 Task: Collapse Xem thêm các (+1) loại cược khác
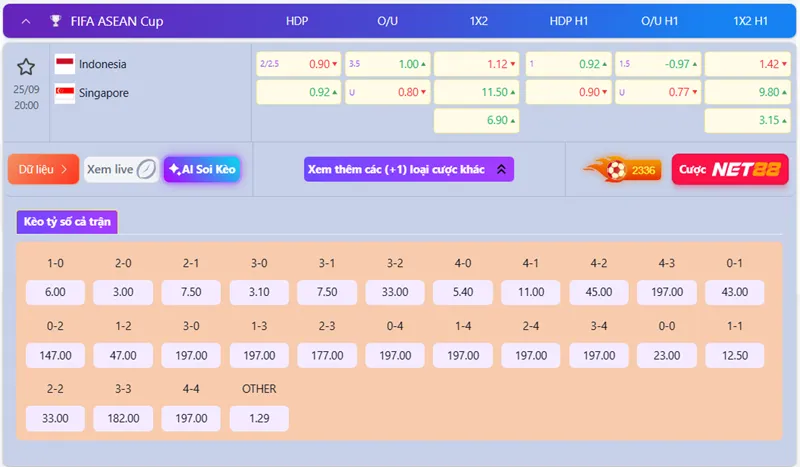pos(409,169)
